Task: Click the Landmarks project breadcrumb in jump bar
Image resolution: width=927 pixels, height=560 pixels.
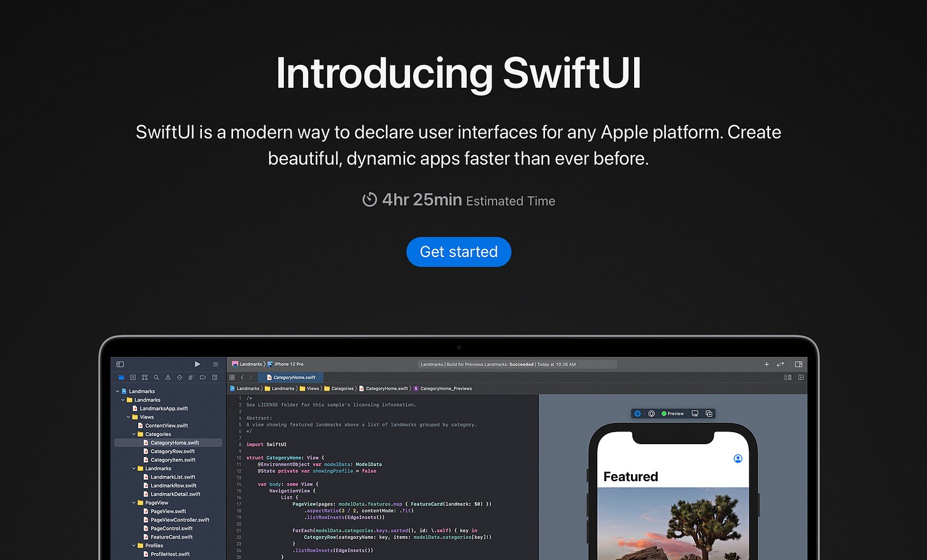Action: tap(244, 389)
